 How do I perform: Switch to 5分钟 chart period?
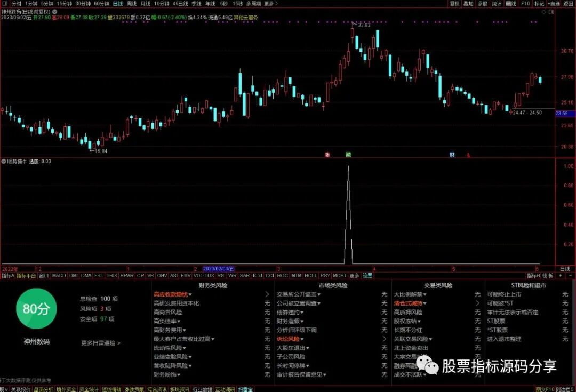coord(47,4)
